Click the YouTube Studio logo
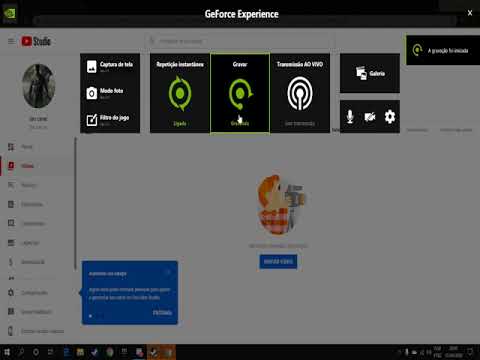 [36, 41]
